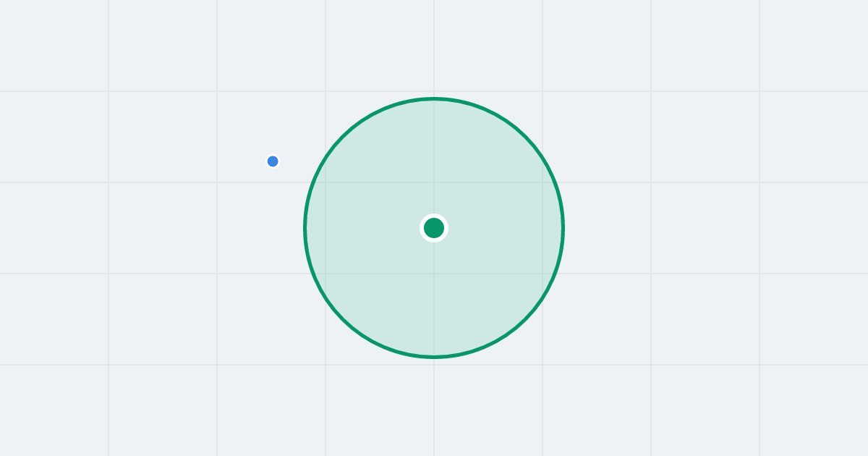This screenshot has height=456, width=868.
Task: Click the empty grid cell in the bottom-right canvas corner
Action: click(x=814, y=410)
